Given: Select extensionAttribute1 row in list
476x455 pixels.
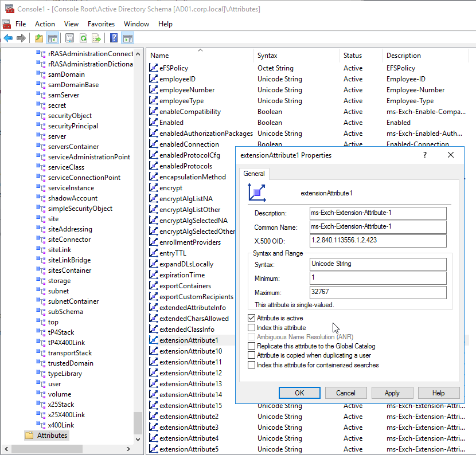Looking at the screenshot, I should point(192,340).
